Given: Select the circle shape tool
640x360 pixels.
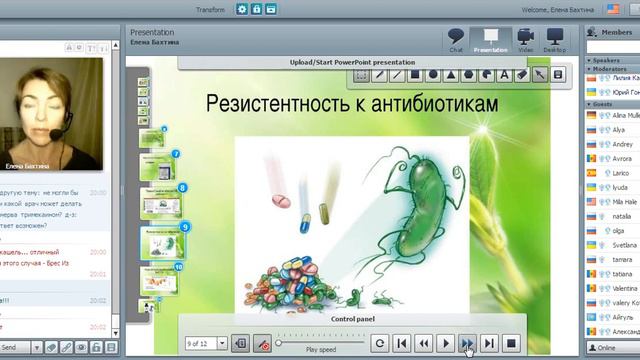Looking at the screenshot, I should pos(433,75).
